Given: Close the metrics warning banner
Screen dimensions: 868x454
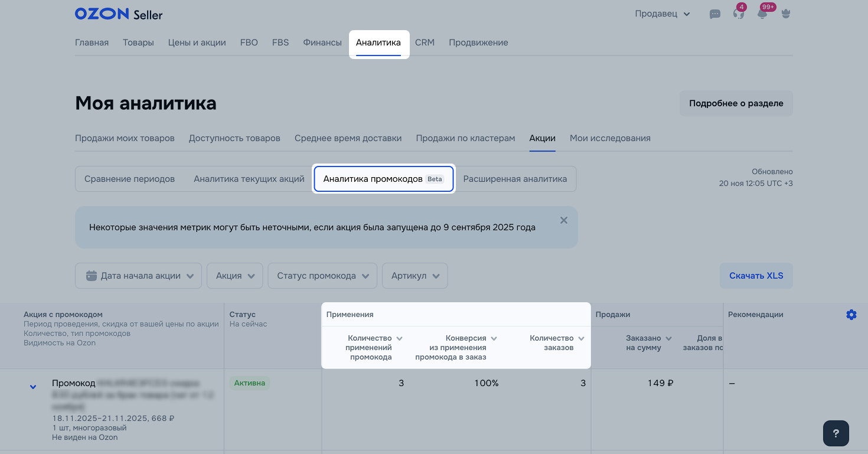Looking at the screenshot, I should point(563,220).
